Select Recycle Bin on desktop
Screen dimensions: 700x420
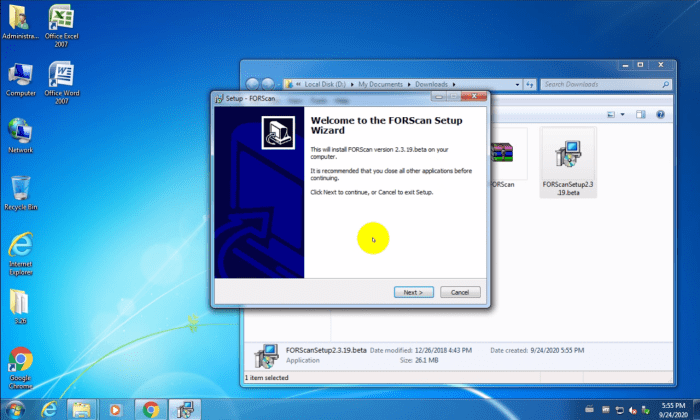(21, 193)
